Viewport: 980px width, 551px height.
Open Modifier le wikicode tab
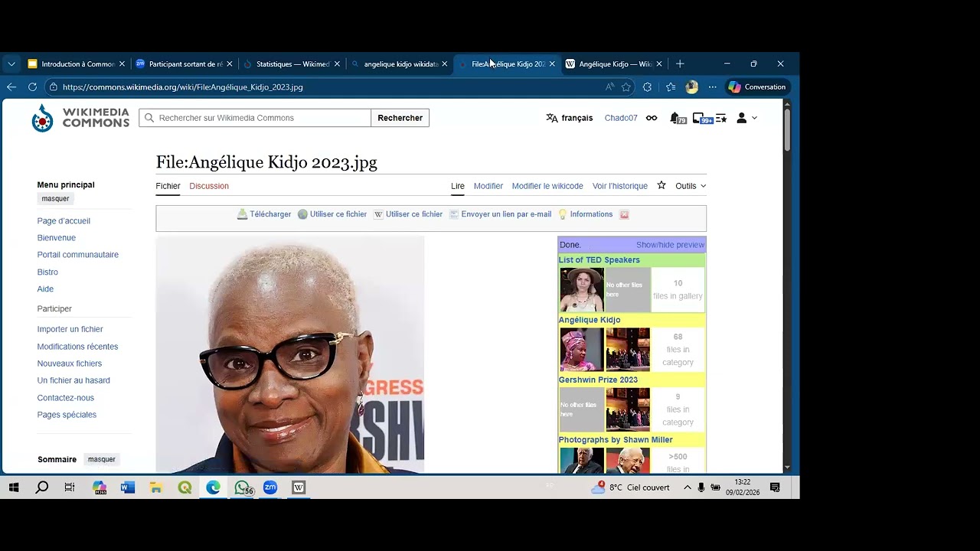[547, 186]
